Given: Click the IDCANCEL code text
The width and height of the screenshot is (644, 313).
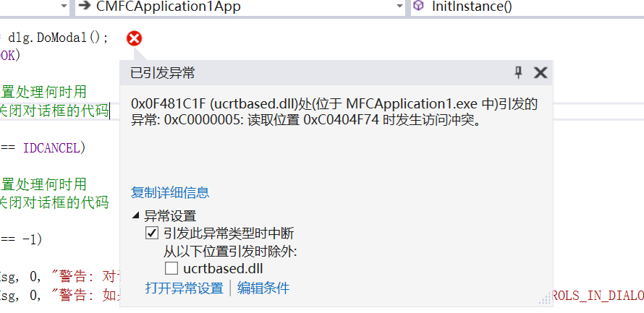Looking at the screenshot, I should click(51, 147).
